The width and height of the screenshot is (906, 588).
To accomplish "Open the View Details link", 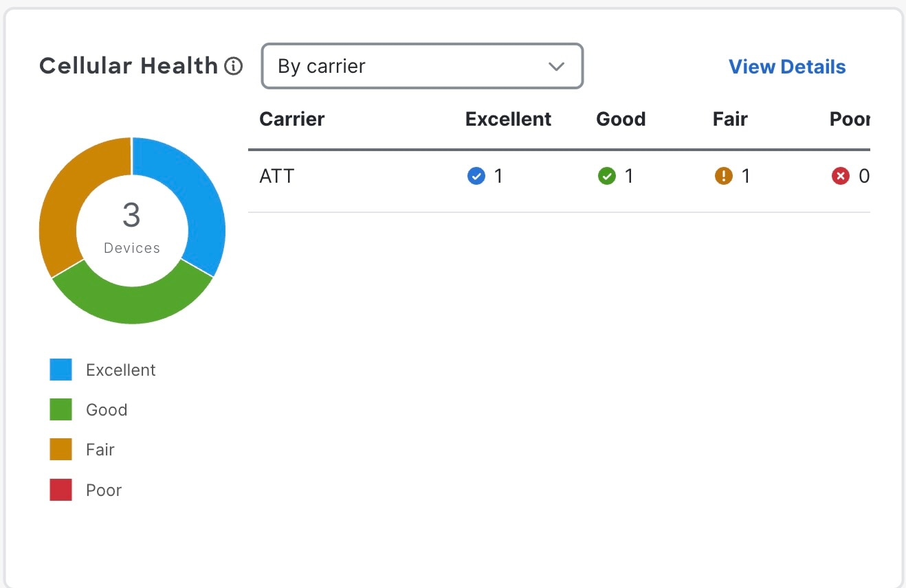I will (787, 67).
